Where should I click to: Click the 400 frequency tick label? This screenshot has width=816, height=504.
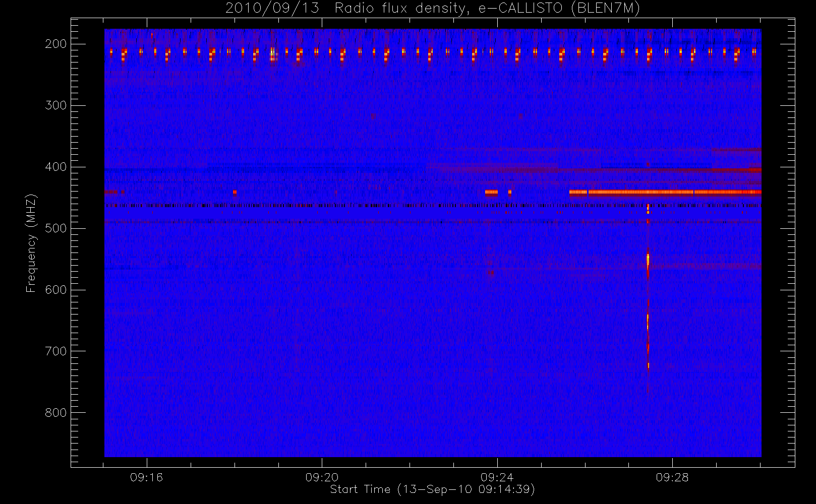click(x=56, y=167)
